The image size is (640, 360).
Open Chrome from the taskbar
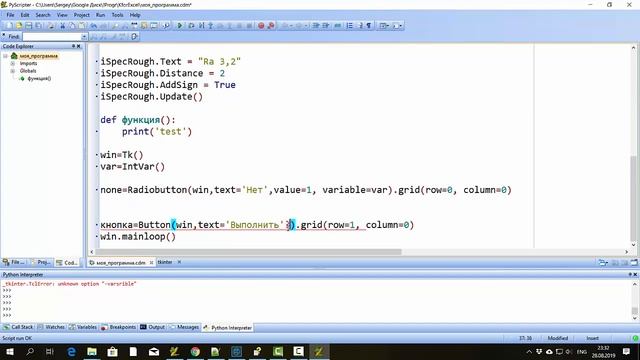195,351
